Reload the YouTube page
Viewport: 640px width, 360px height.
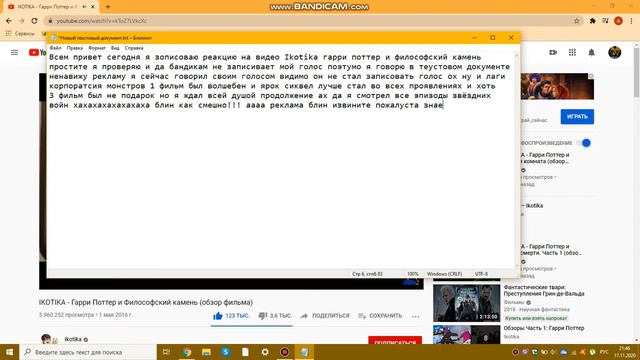click(x=35, y=21)
